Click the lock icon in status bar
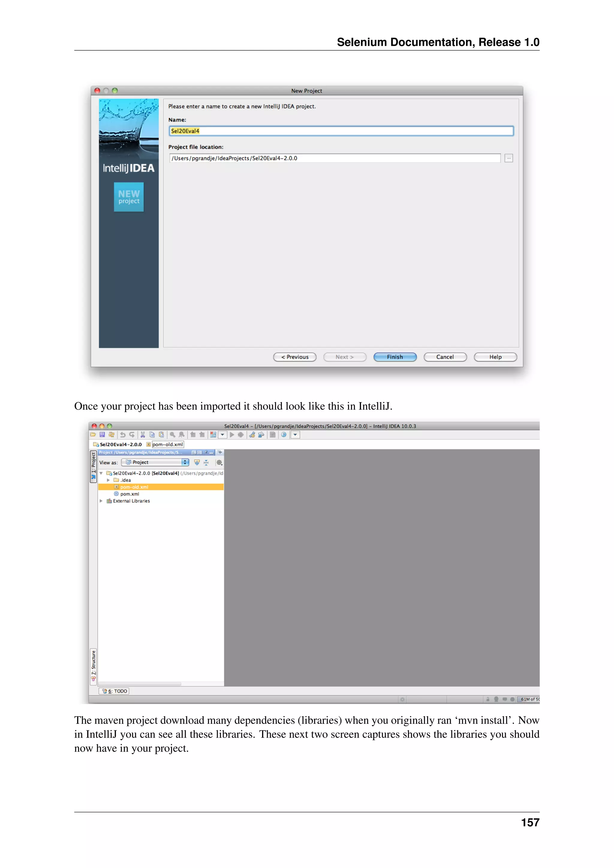 [x=488, y=699]
